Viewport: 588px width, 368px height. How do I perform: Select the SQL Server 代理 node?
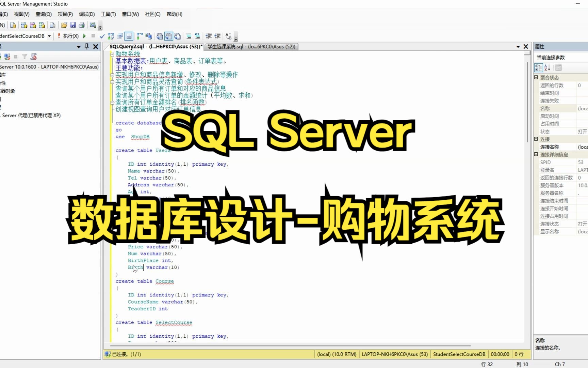pos(31,116)
